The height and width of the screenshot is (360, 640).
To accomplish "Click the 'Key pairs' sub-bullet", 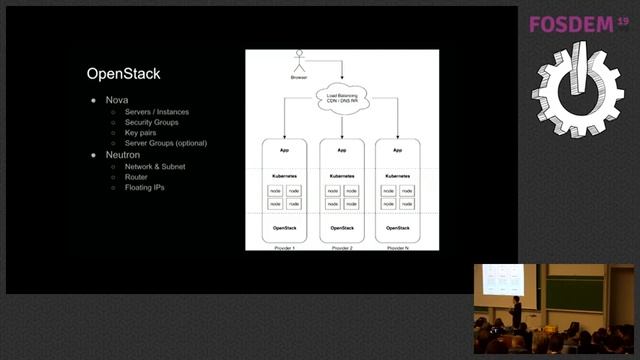I will (x=140, y=133).
